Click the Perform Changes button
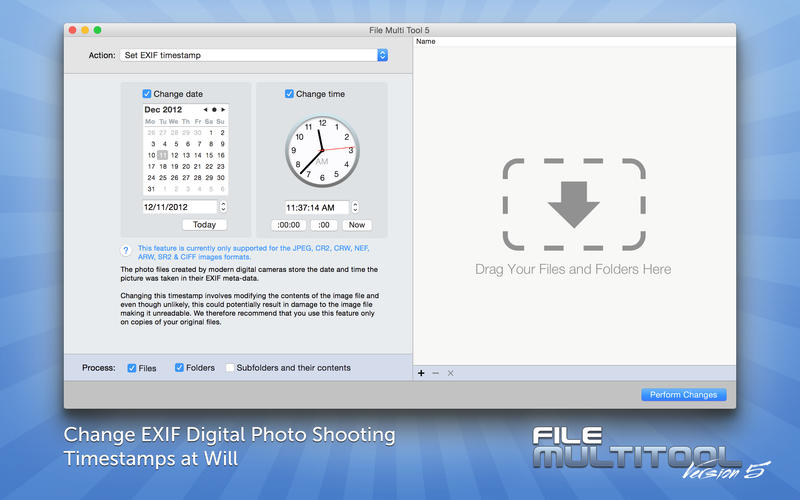This screenshot has height=500, width=800. (683, 395)
